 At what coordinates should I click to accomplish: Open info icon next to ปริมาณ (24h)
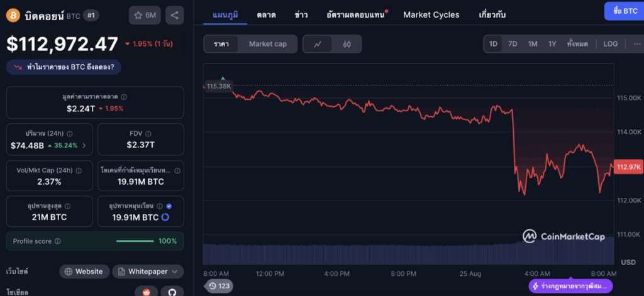click(70, 134)
